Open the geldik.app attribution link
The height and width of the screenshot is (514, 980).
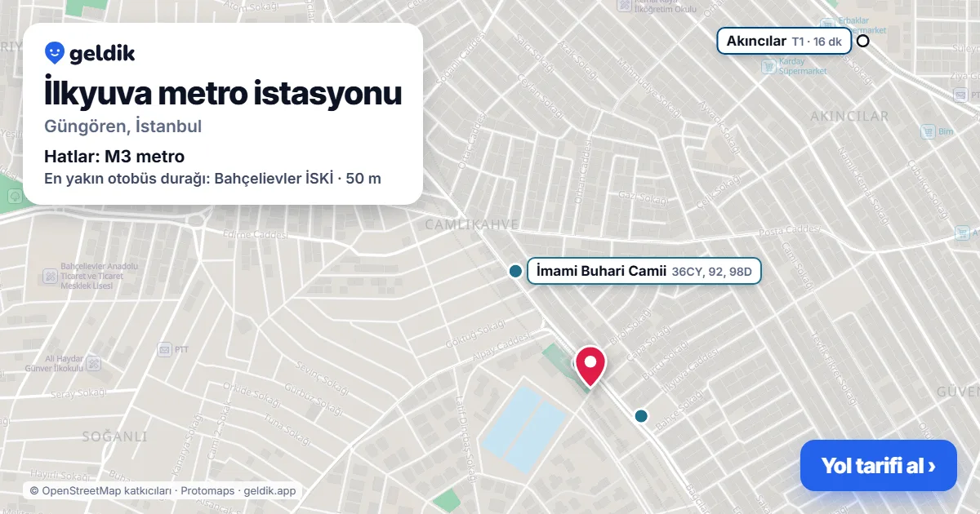pyautogui.click(x=269, y=491)
